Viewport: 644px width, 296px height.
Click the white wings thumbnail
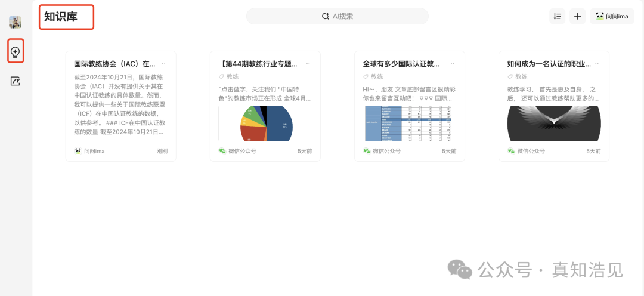pyautogui.click(x=554, y=124)
